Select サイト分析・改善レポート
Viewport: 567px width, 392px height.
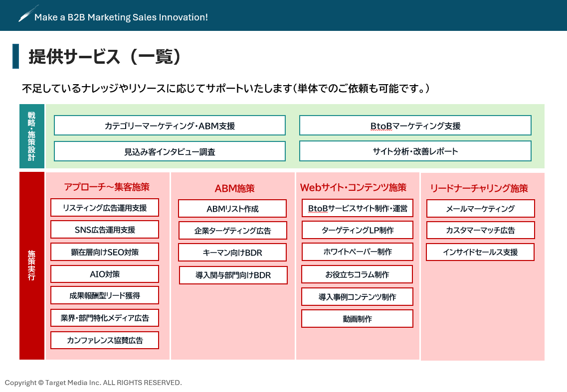(x=415, y=151)
